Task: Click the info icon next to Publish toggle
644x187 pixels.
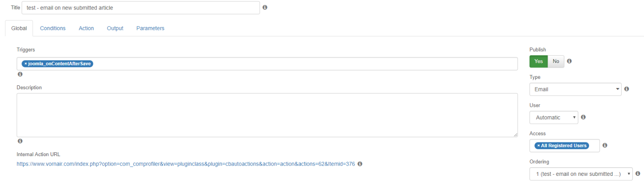Action: 569,61
